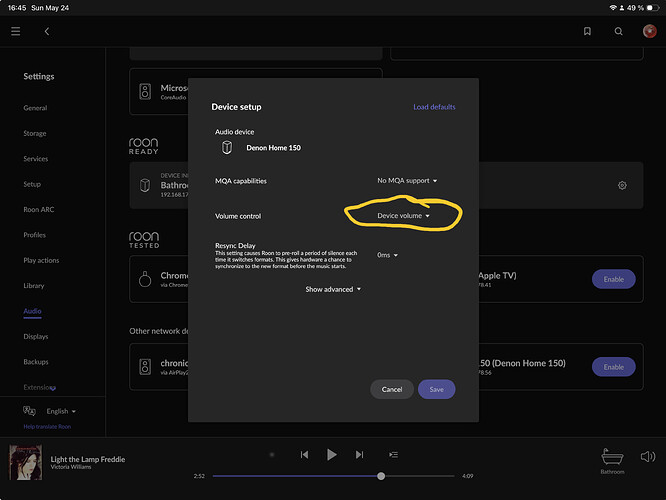Click the Denon Home 150 device name

[274, 148]
